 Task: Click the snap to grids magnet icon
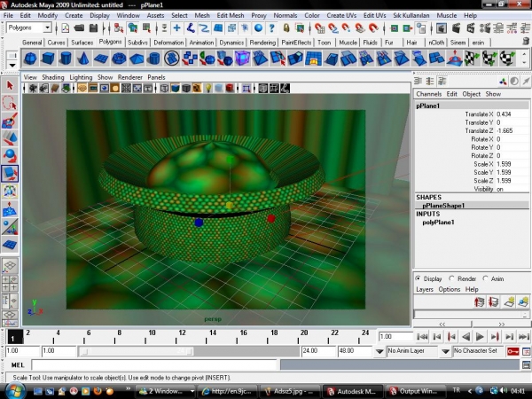[319, 27]
